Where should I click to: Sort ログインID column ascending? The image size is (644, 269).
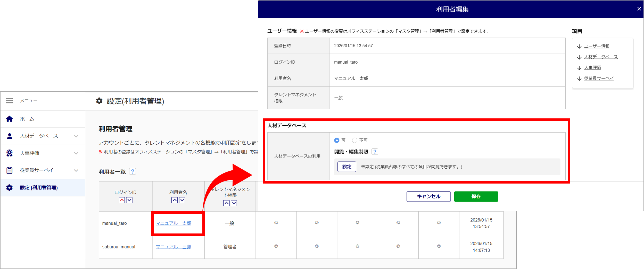click(122, 200)
